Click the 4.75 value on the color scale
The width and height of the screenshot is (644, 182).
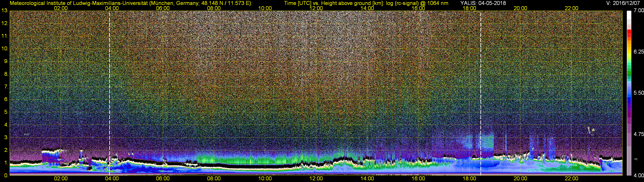[x=639, y=134]
